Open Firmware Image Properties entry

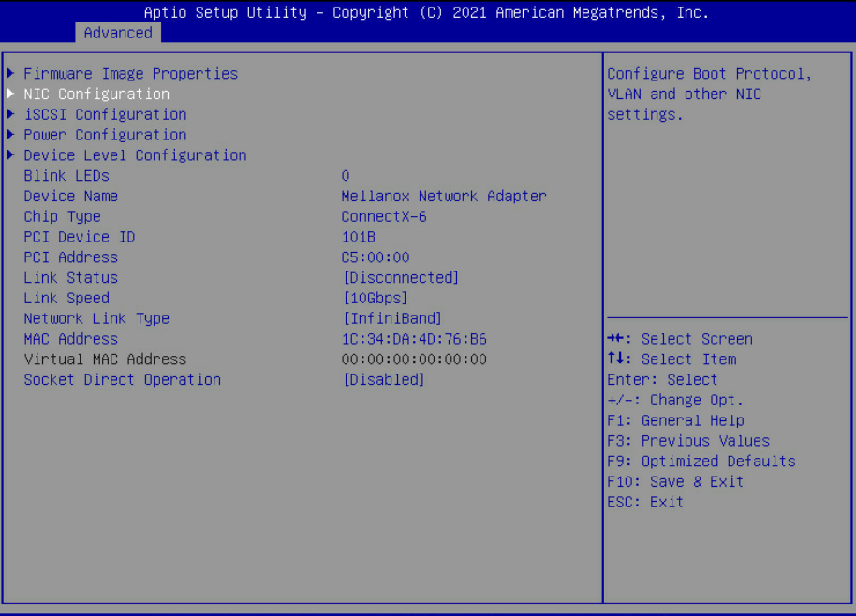pyautogui.click(x=130, y=73)
